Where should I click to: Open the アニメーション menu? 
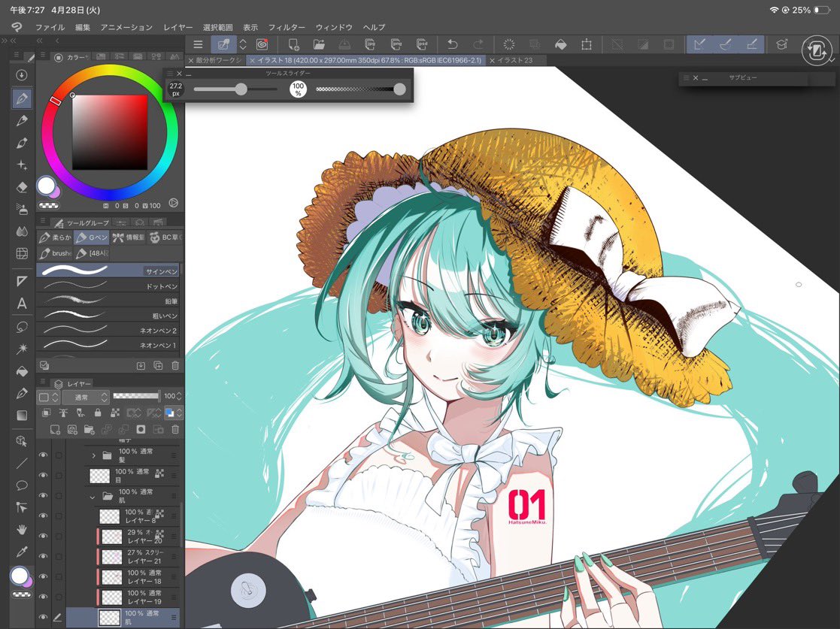pos(126,27)
